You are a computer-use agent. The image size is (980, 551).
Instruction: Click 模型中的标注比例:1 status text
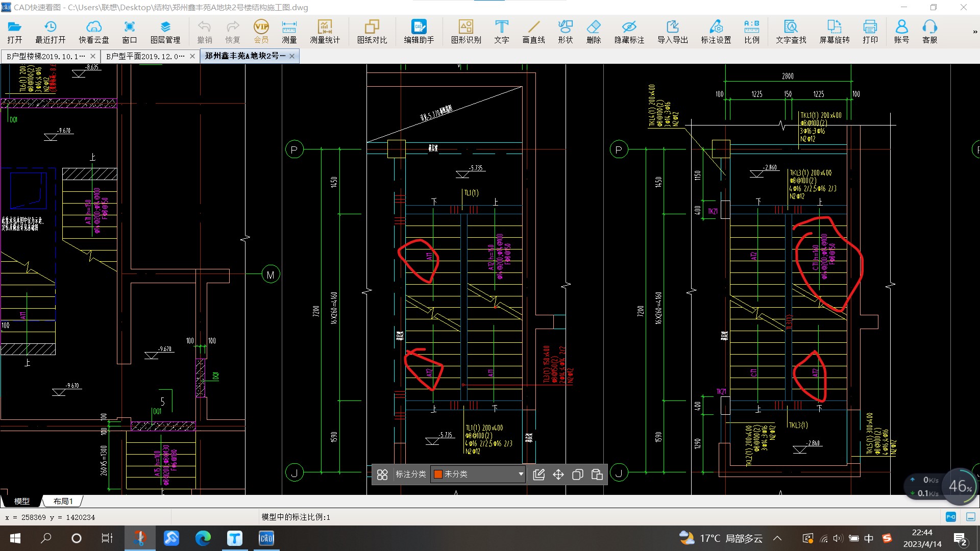(x=296, y=517)
